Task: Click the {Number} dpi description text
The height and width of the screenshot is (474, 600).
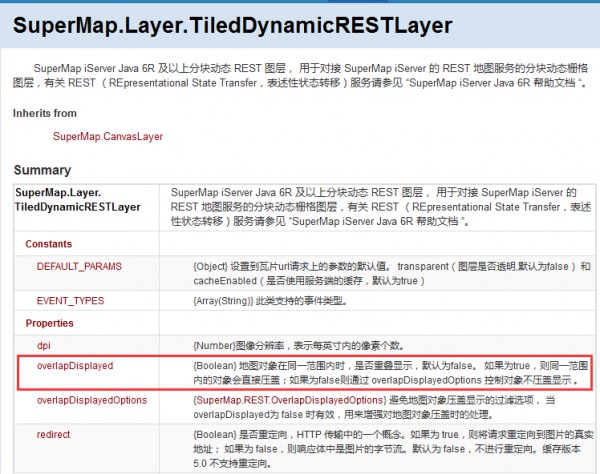Action: 298,346
